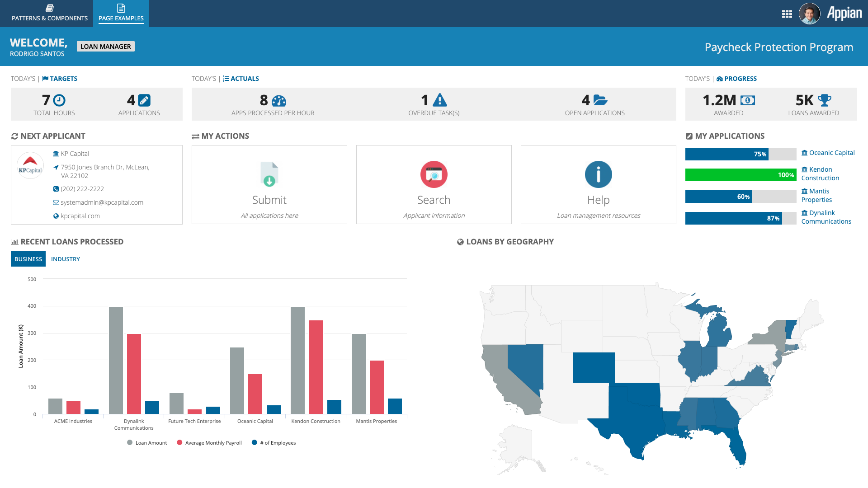Open the Oceanic Capital application link

(831, 153)
